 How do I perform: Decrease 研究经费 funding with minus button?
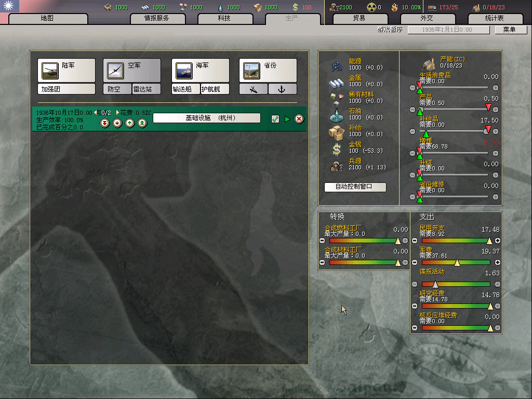click(414, 306)
